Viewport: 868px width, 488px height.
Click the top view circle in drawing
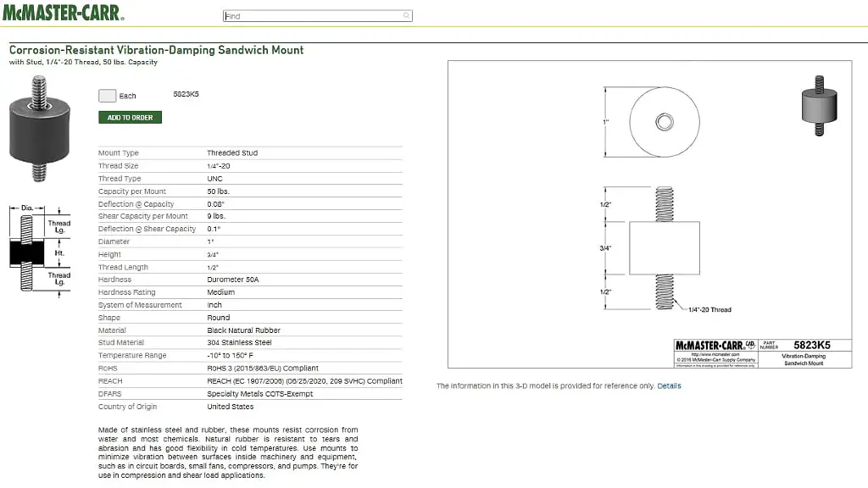[x=665, y=122]
